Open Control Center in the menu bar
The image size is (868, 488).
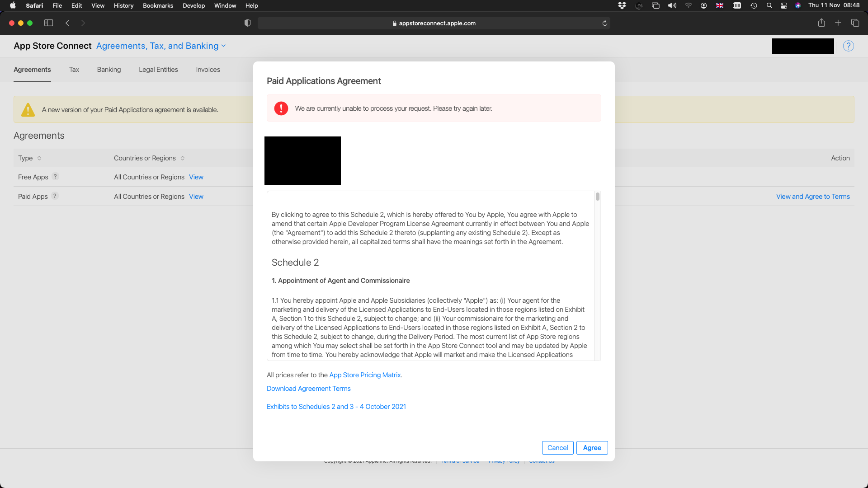(x=784, y=5)
